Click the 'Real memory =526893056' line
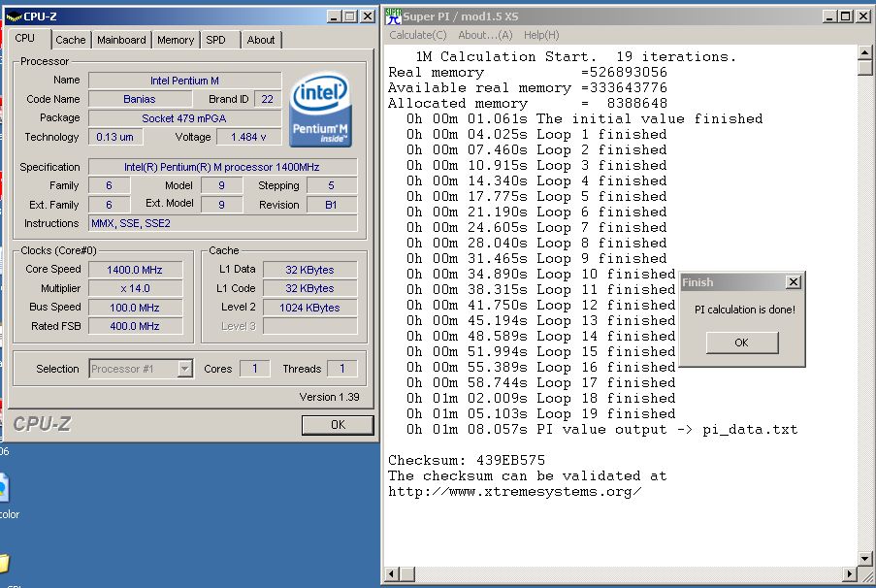The width and height of the screenshot is (876, 588). pos(528,73)
